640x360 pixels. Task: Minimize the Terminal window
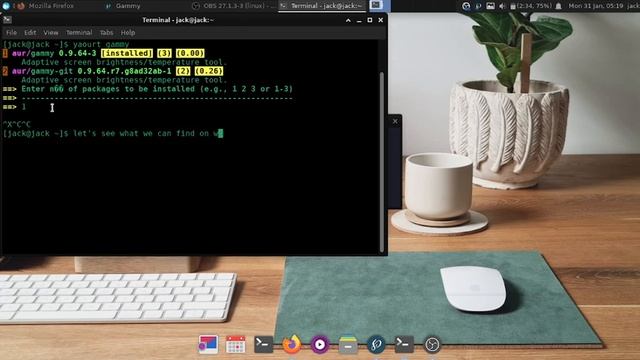pos(359,20)
